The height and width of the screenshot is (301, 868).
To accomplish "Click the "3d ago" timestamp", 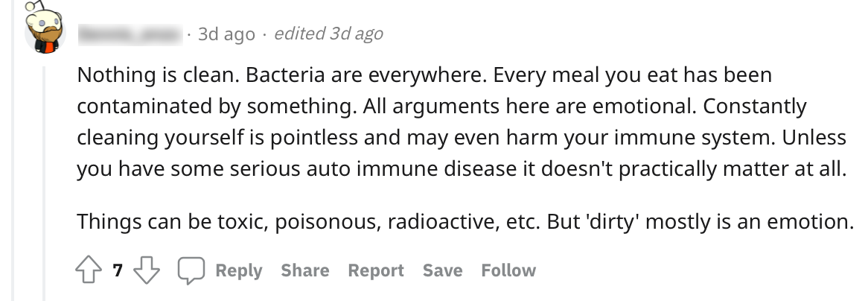I will (x=226, y=34).
